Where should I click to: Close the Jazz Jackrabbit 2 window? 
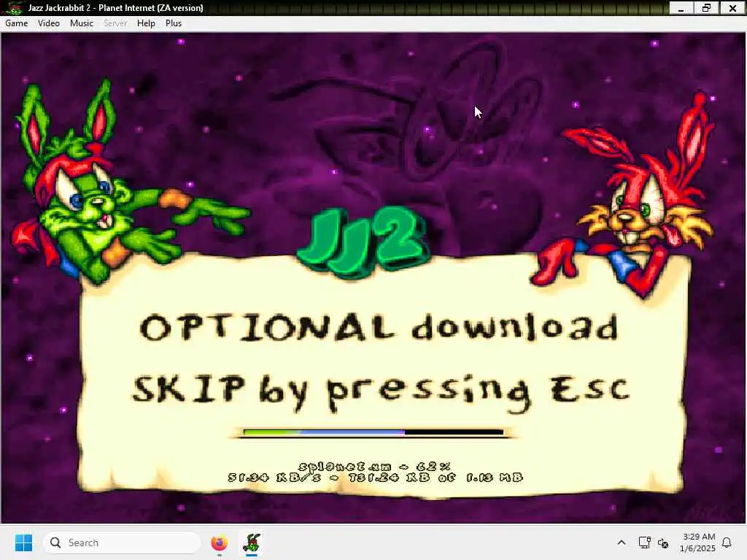[732, 7]
